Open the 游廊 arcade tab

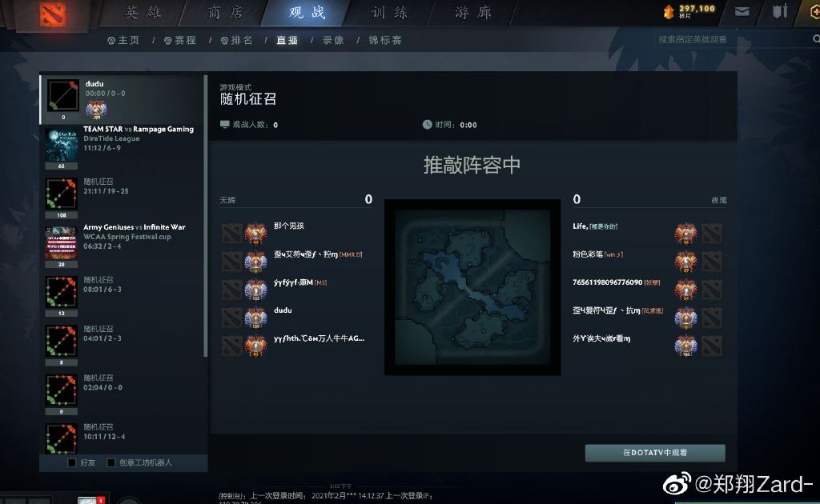[x=472, y=13]
